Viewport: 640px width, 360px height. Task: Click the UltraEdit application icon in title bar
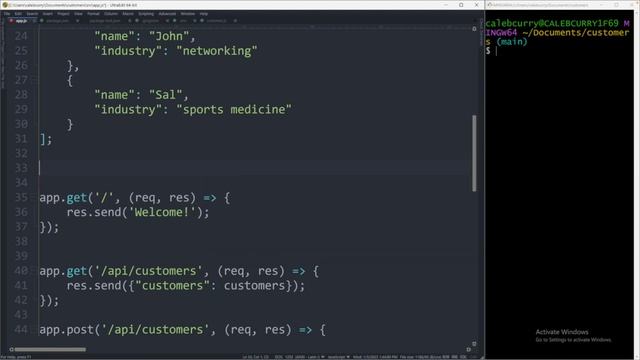tap(4, 5)
